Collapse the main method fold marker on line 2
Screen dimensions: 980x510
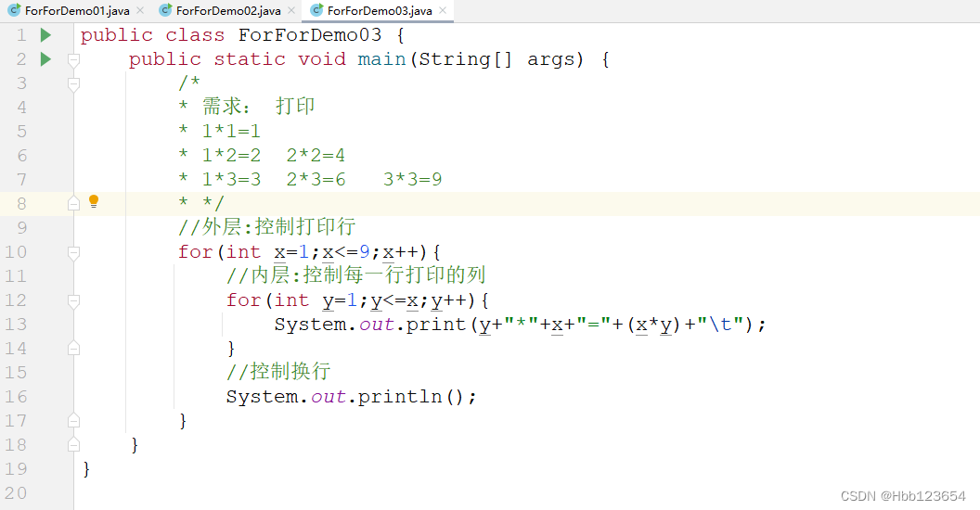click(x=73, y=60)
